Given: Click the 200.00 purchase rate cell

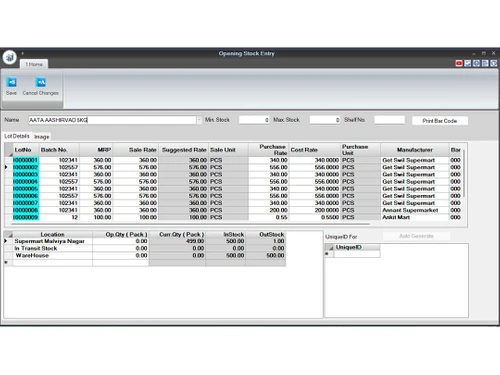Looking at the screenshot, I should [268, 210].
